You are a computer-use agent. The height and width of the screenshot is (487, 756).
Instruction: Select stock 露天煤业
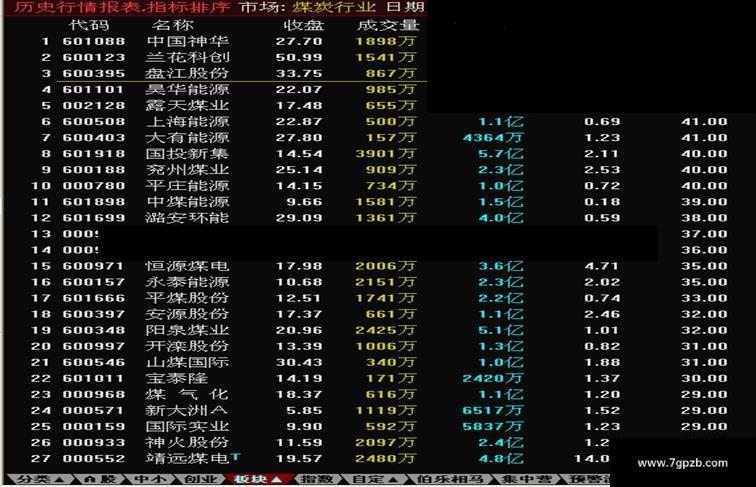(188, 105)
